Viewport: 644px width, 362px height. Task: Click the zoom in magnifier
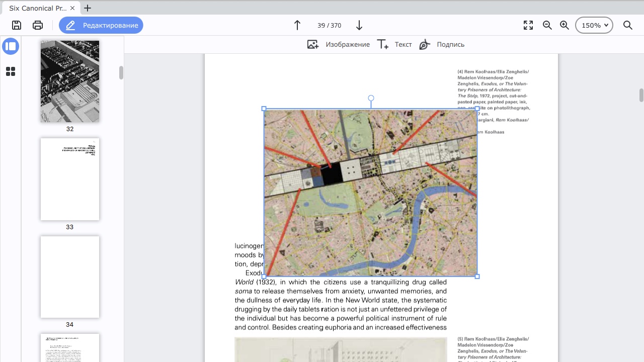(565, 25)
